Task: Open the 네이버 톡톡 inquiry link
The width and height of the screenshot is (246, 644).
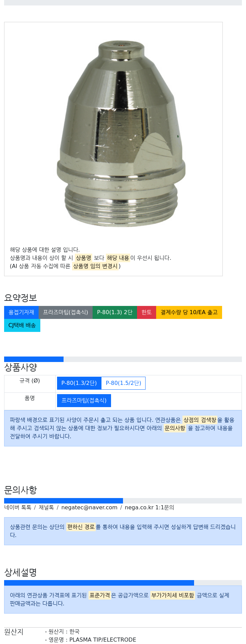Action: tap(18, 508)
